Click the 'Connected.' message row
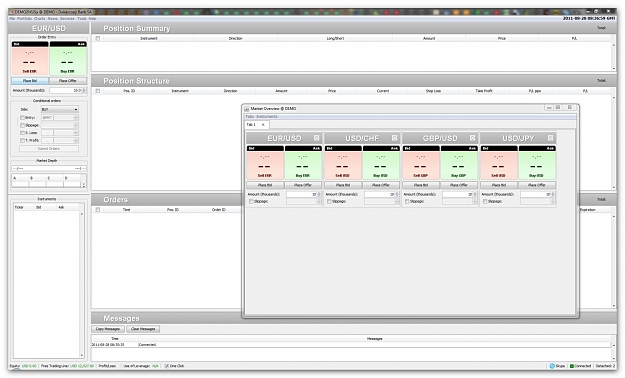 click(351, 345)
